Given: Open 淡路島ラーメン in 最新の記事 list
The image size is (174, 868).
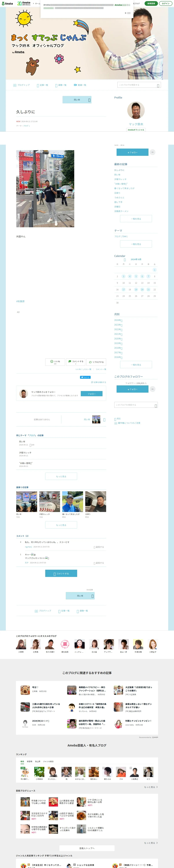Looking at the screenshot, I should pos(121,211).
